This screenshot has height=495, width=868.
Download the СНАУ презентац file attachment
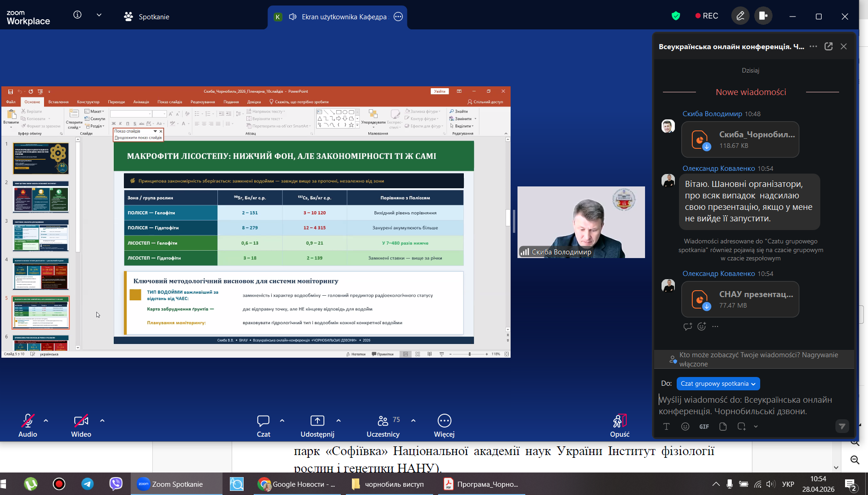(707, 306)
